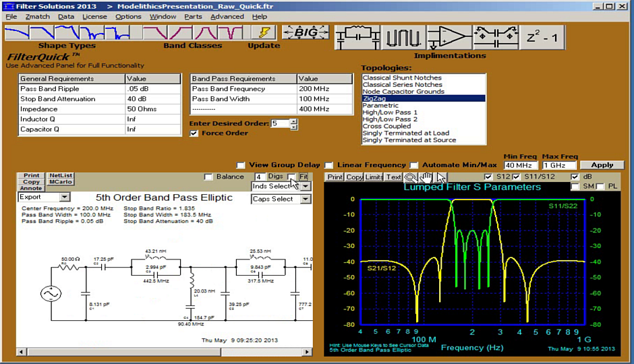Choose the Band Stop band class icon
Screen dimensions: 634x364
230,32
